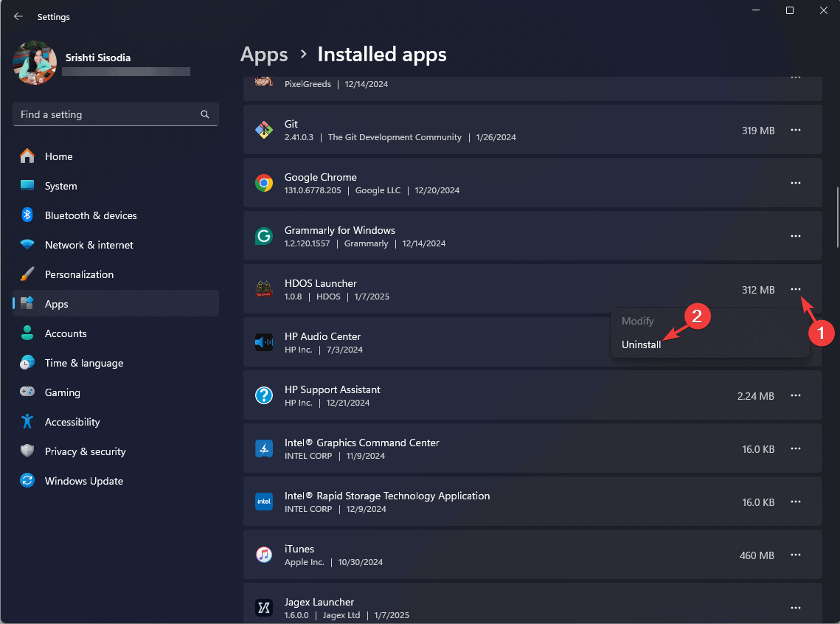This screenshot has height=624, width=840.
Task: Click the HDOS Launcher app icon
Action: [263, 289]
